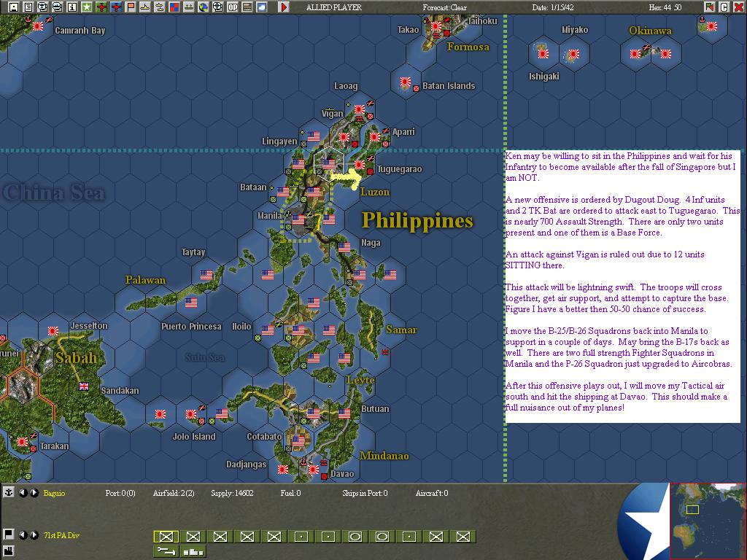Image resolution: width=747 pixels, height=560 pixels.
Task: Click the black flag icon beside 71st PA Div
Action: [x=9, y=534]
